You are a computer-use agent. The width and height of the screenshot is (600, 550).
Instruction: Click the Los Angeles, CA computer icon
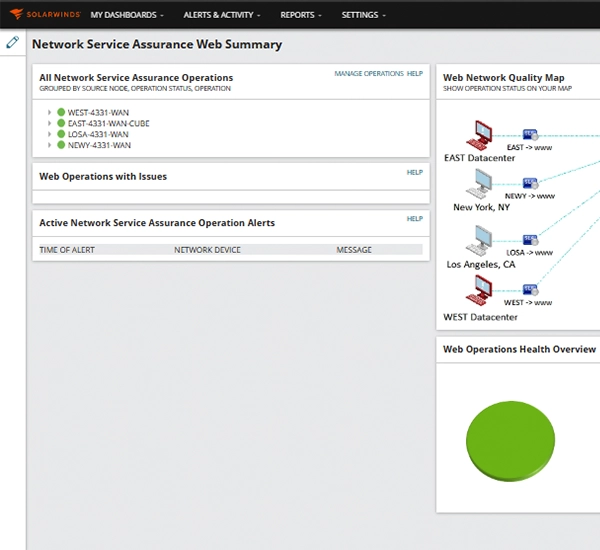point(479,241)
